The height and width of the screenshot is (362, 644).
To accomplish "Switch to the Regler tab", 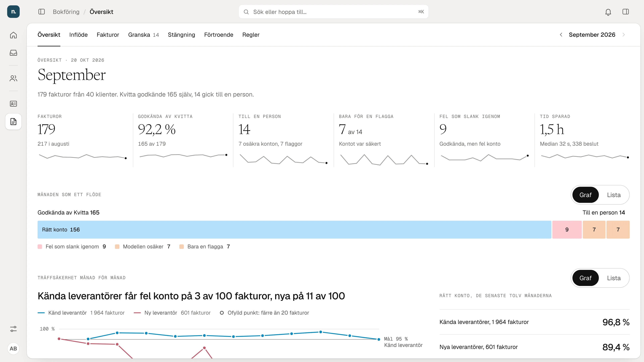I will (x=251, y=35).
